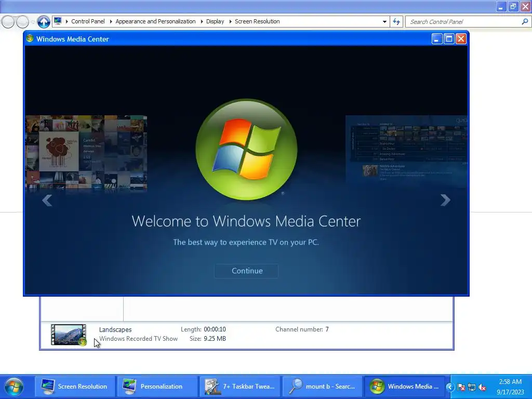Click the Landscapes video thumbnail
Viewport: 532px width, 399px height.
pyautogui.click(x=69, y=335)
